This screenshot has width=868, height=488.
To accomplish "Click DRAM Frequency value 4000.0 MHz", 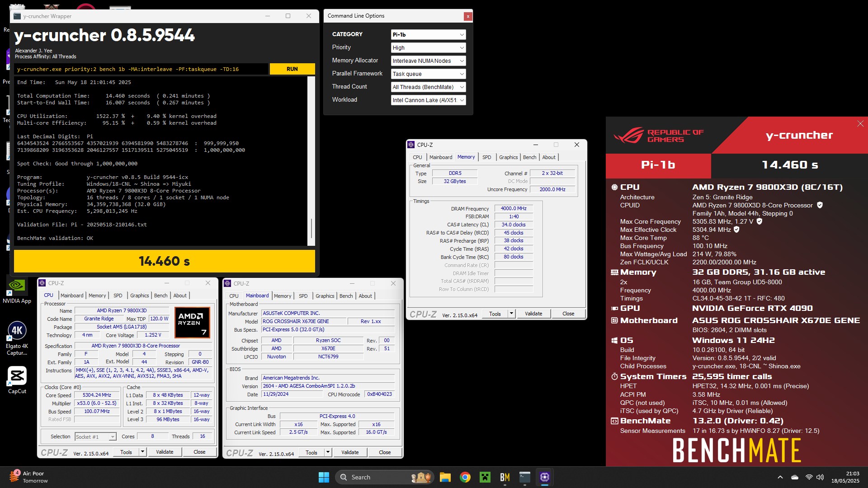I will click(514, 208).
